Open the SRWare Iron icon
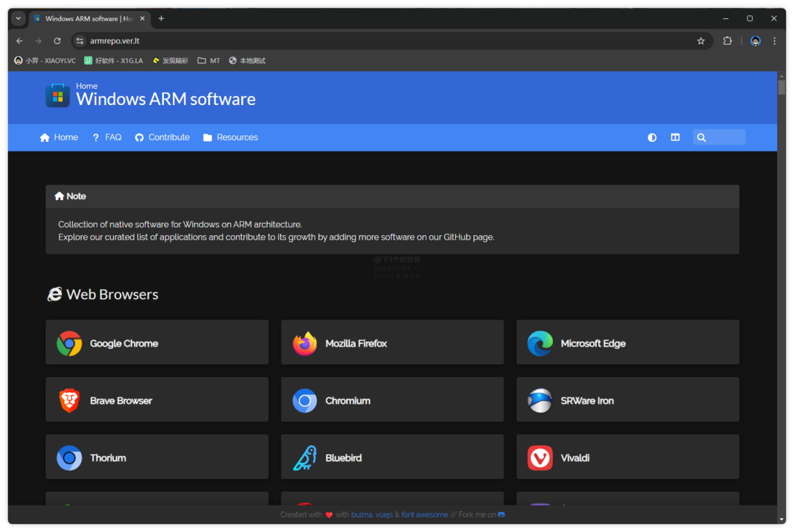794x532 pixels. [540, 400]
